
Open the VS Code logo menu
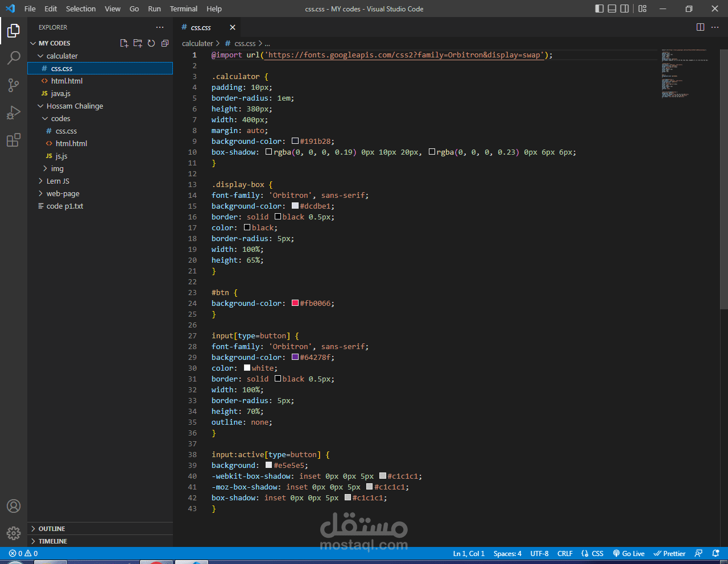10,9
